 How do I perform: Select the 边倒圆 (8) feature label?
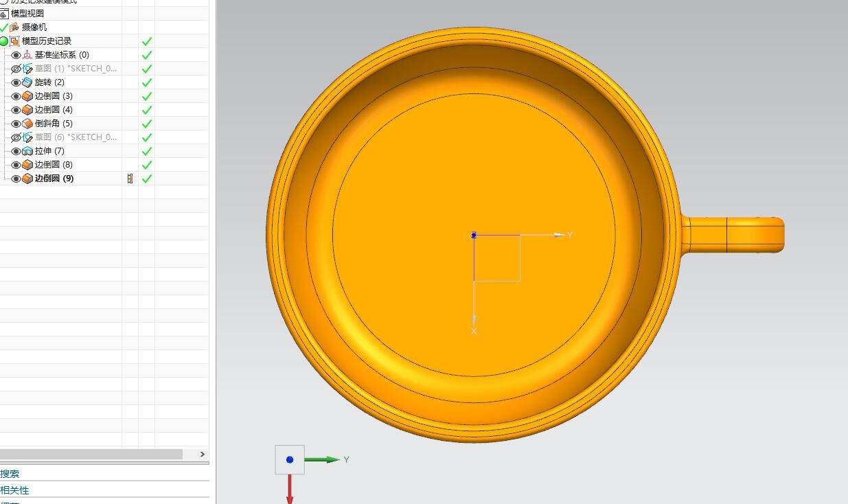click(x=54, y=165)
